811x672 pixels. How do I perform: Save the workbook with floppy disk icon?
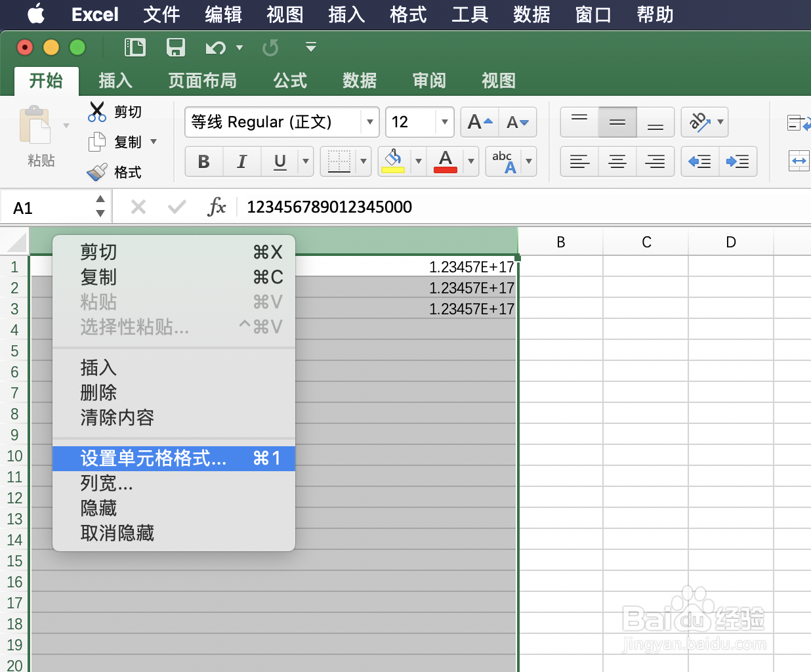pyautogui.click(x=176, y=47)
